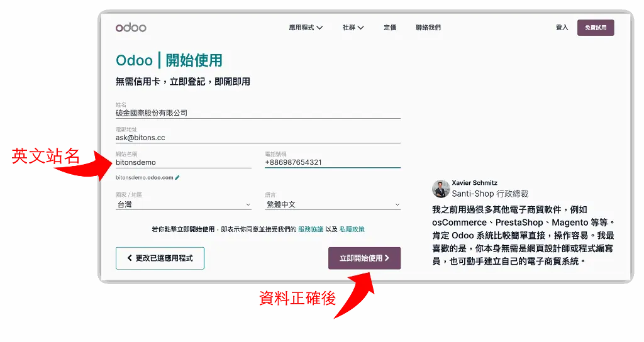This screenshot has height=342, width=644.
Task: Click the bitonsdemo.odoo.com domain text
Action: (145, 178)
